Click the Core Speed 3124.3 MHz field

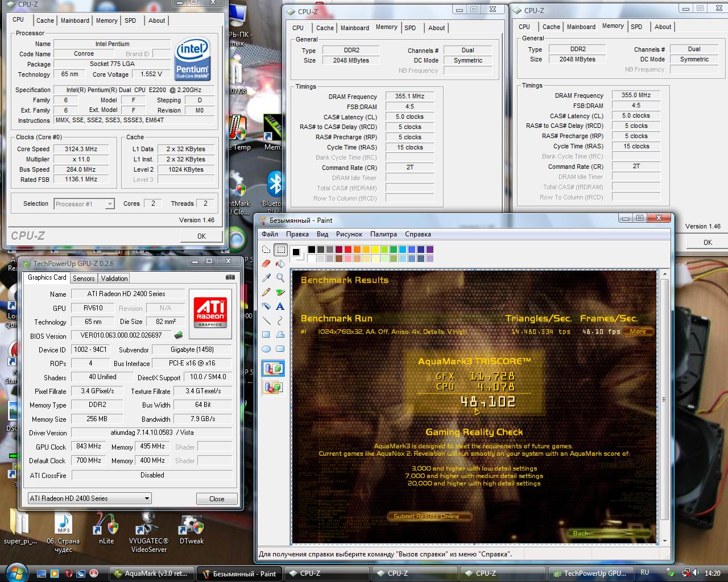pos(81,149)
